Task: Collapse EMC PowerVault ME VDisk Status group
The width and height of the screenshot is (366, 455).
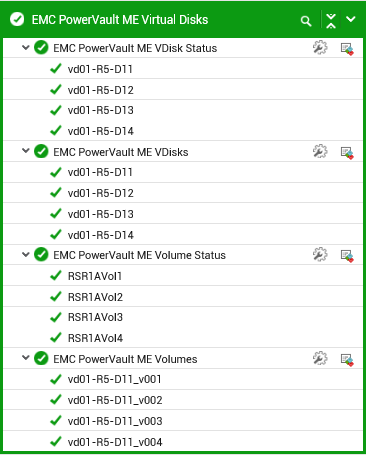Action: click(26, 48)
